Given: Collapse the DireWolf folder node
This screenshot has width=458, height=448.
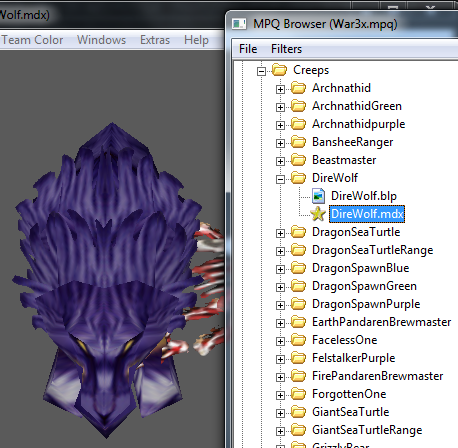Looking at the screenshot, I should pos(280,179).
